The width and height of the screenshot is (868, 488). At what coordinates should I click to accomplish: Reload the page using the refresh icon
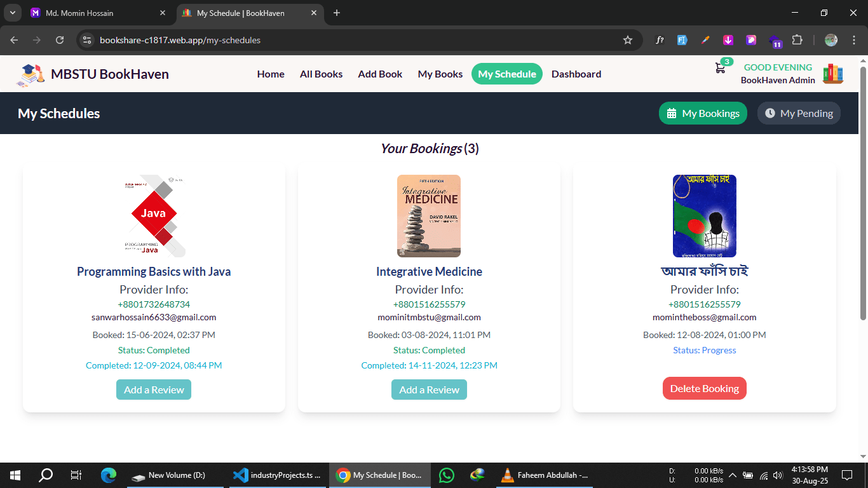[x=60, y=40]
